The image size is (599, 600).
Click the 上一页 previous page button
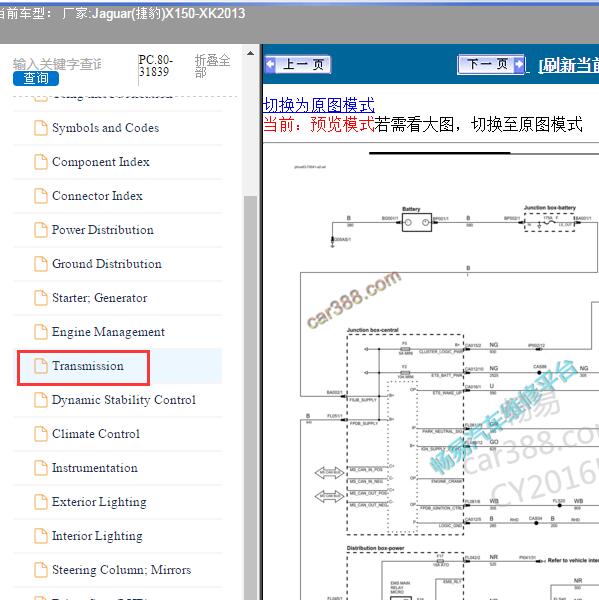[298, 64]
